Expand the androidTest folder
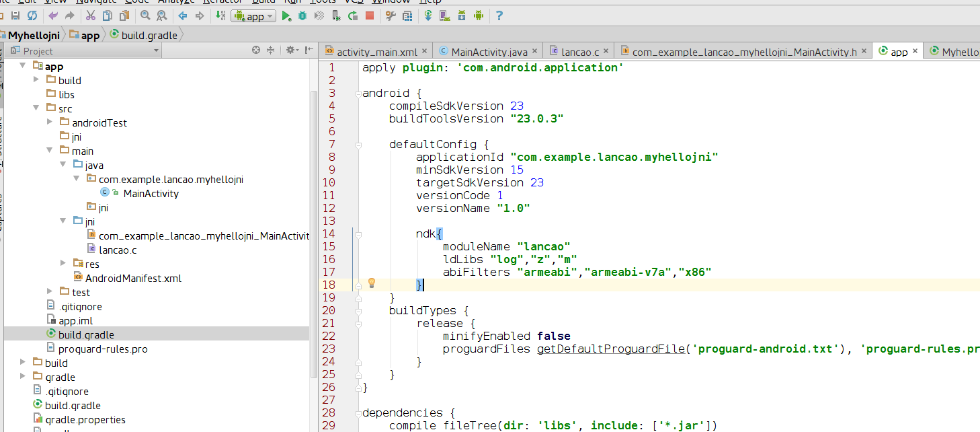The height and width of the screenshot is (432, 980). (x=50, y=122)
